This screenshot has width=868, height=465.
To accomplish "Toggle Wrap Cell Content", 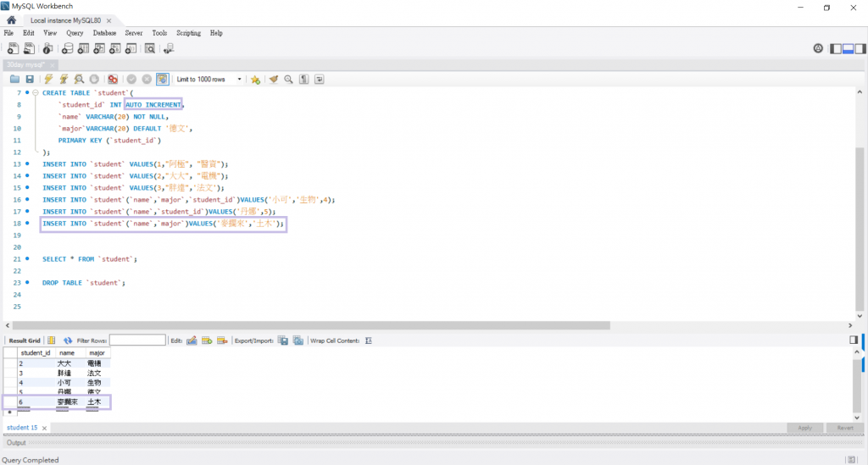I will pos(369,340).
